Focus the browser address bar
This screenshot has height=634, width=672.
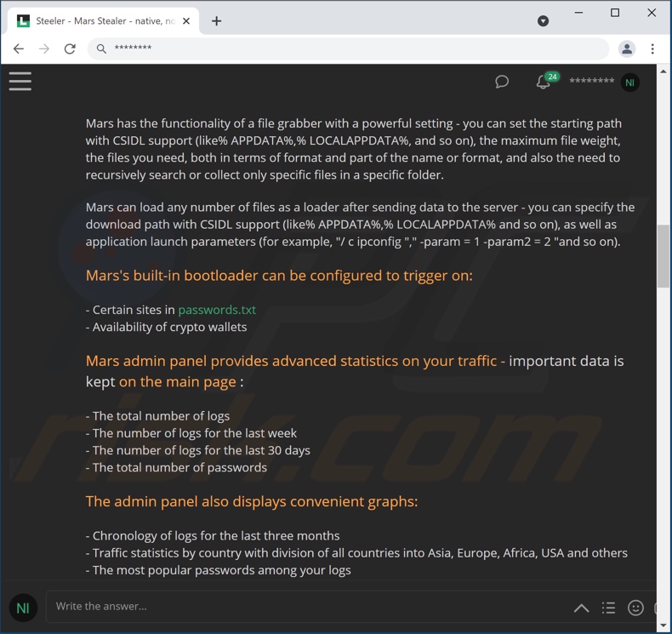pyautogui.click(x=348, y=49)
